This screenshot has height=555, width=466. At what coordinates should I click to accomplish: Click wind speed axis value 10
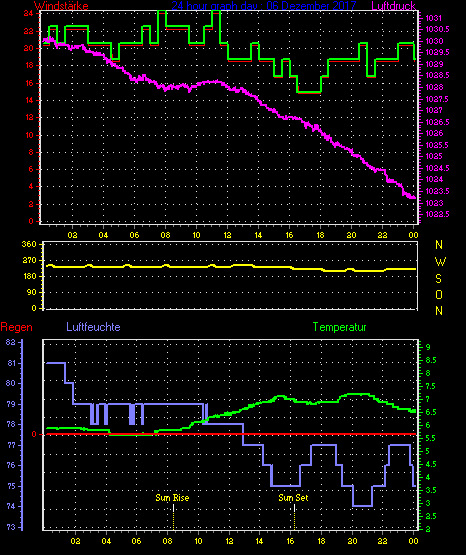click(x=29, y=135)
